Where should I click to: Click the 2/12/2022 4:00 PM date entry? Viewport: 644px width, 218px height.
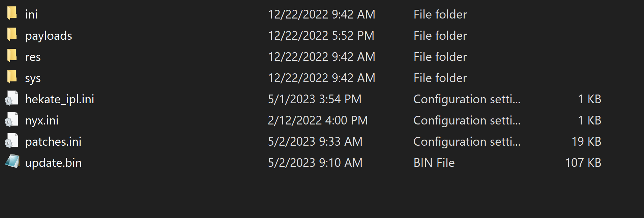coord(318,120)
